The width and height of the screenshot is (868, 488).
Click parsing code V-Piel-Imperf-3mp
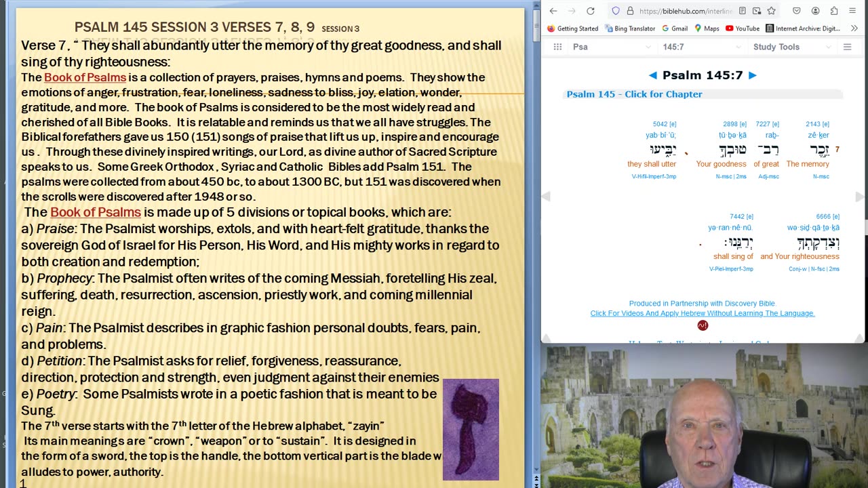(731, 269)
